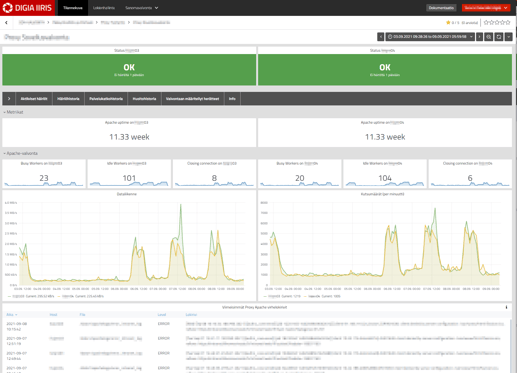
Task: Click the Dokumentaatio button
Action: pos(441,8)
